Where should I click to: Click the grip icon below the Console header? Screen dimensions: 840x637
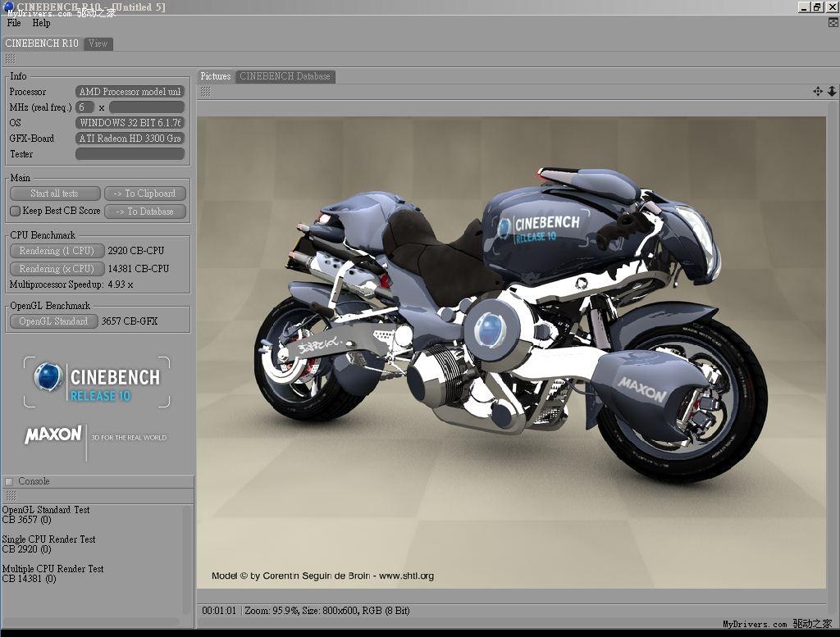tap(10, 496)
